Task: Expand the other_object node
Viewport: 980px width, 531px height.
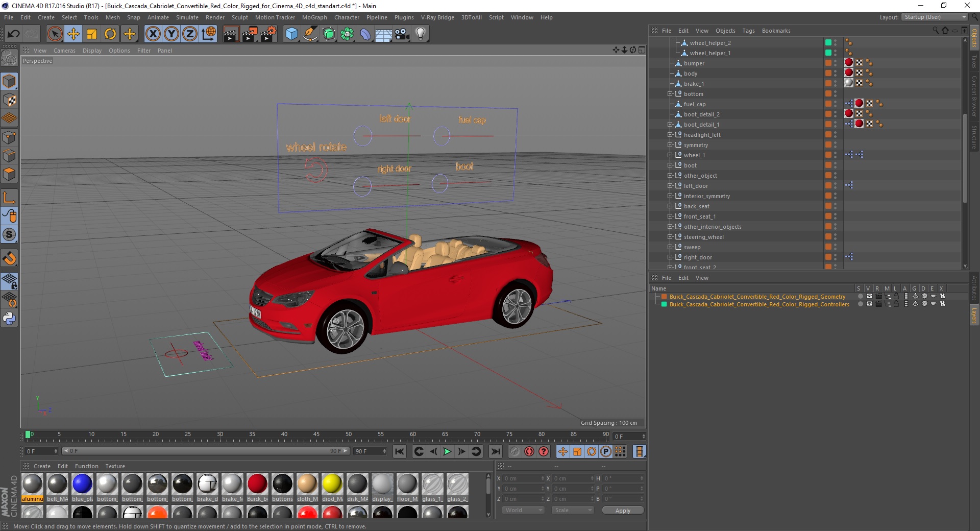Action: (x=670, y=176)
